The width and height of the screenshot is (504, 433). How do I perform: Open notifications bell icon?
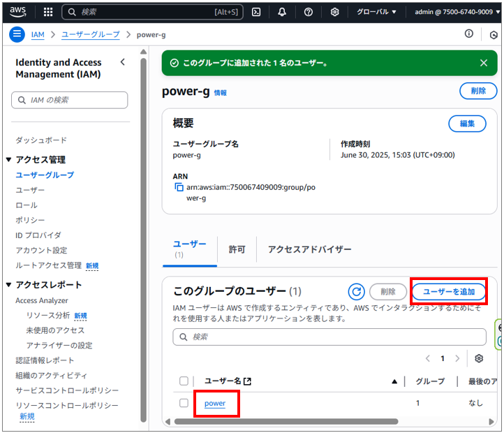(282, 12)
